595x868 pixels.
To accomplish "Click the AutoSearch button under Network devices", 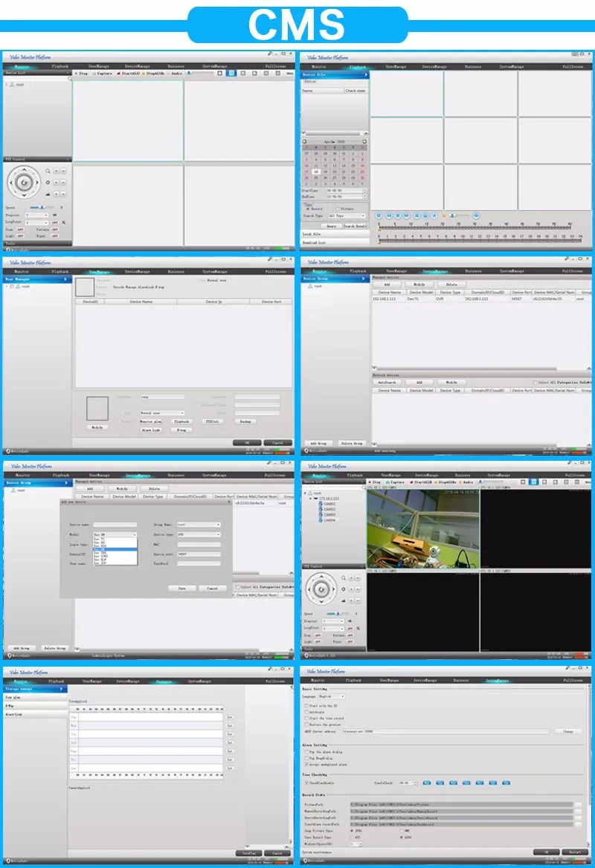I will [x=387, y=382].
